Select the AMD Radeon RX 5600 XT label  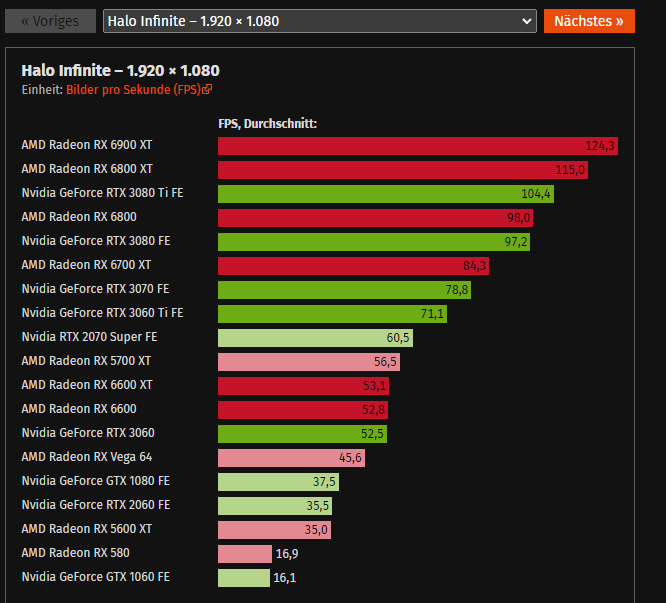tap(87, 529)
